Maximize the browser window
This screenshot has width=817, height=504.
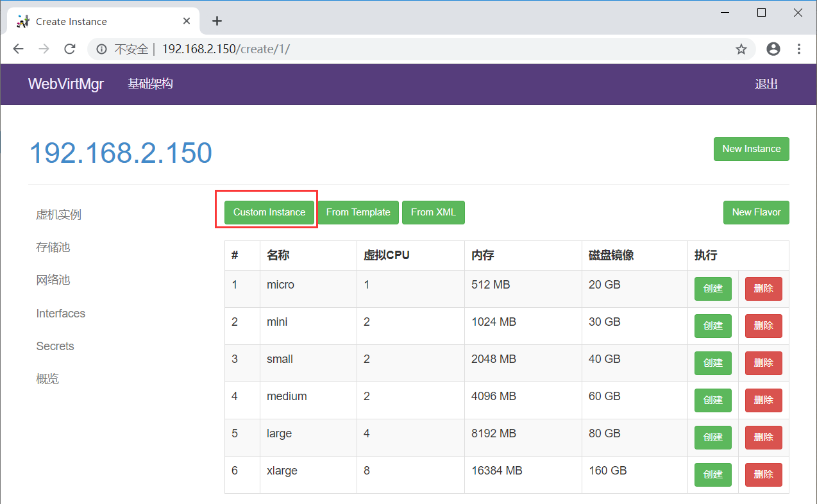point(761,12)
